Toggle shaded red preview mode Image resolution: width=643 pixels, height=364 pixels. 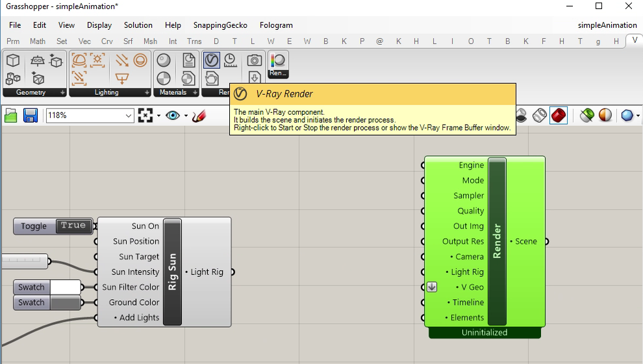pos(559,116)
